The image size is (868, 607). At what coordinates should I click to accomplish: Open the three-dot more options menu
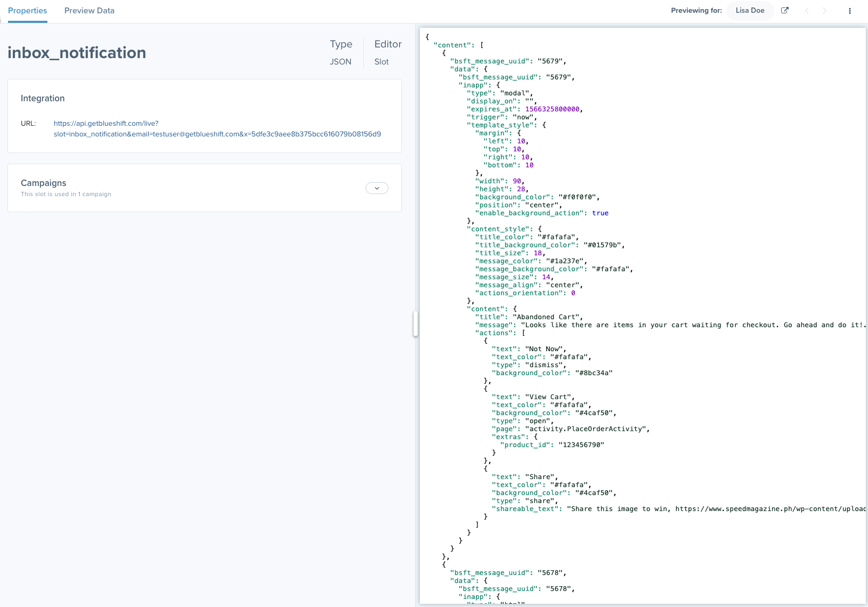850,11
